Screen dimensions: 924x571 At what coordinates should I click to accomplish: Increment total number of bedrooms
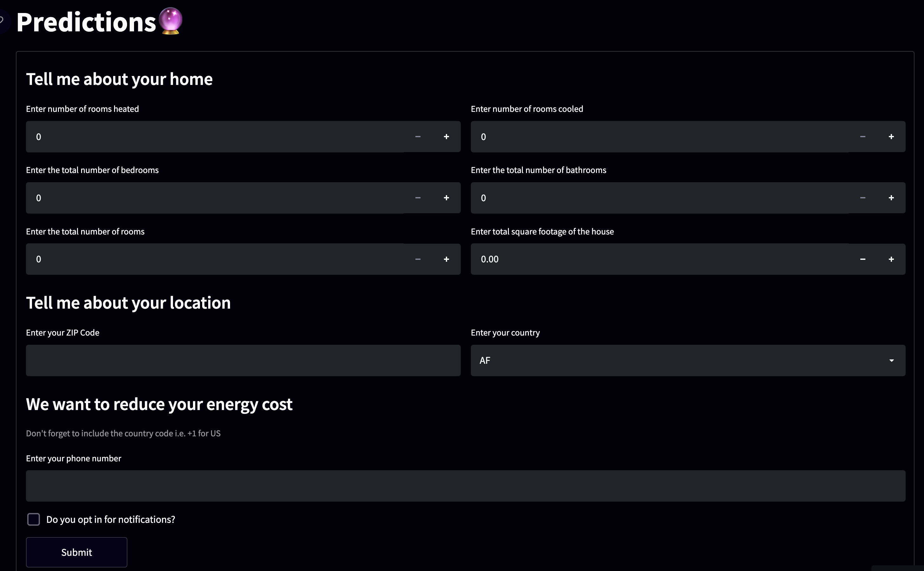pyautogui.click(x=446, y=198)
